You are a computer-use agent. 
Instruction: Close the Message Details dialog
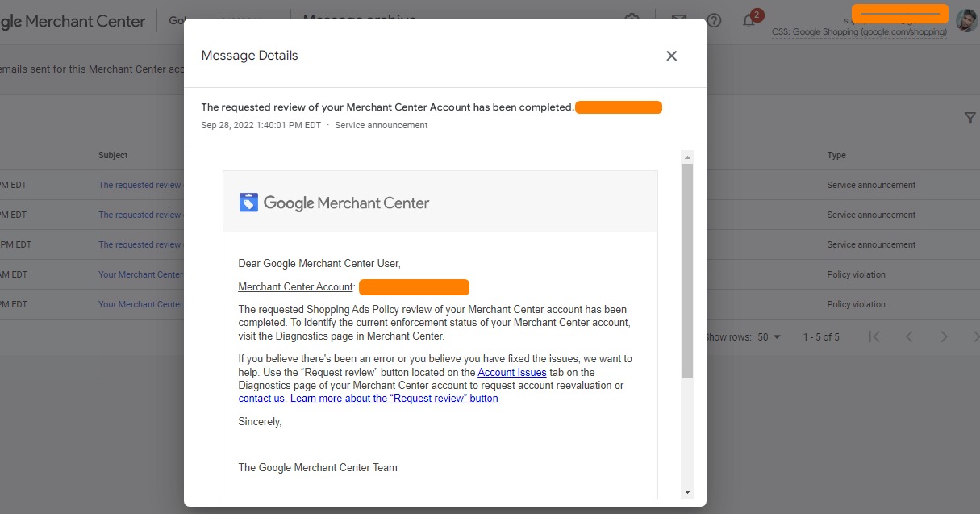point(671,56)
